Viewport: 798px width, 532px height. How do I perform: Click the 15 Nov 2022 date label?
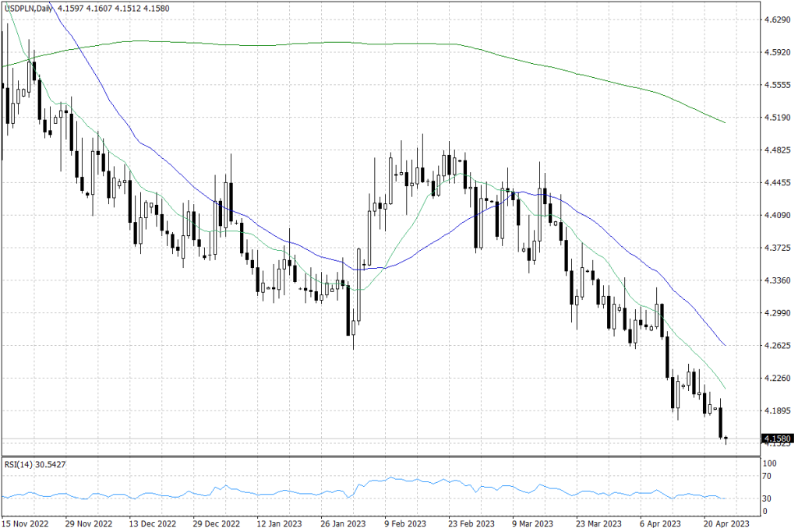coord(26,524)
